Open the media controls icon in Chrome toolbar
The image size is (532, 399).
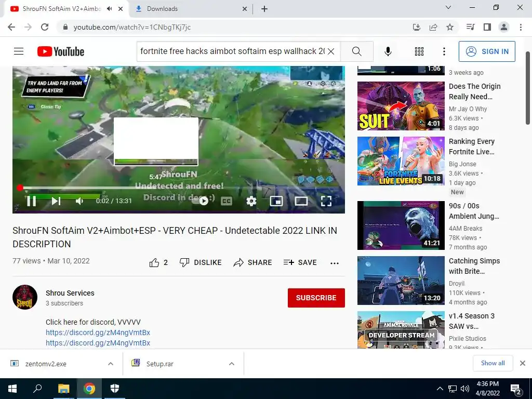click(470, 27)
